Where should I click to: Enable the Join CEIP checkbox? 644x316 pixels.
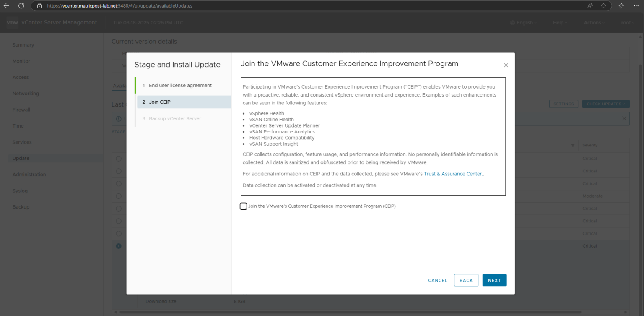point(244,206)
